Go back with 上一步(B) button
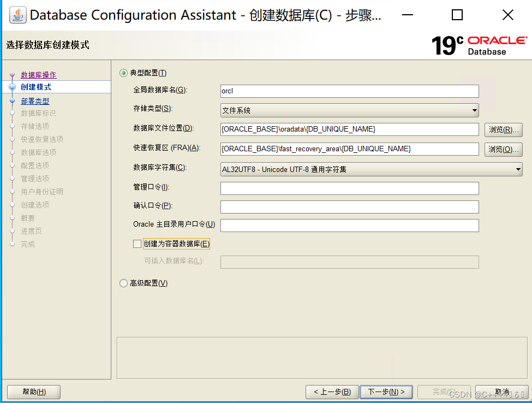The image size is (532, 403). coord(332,392)
